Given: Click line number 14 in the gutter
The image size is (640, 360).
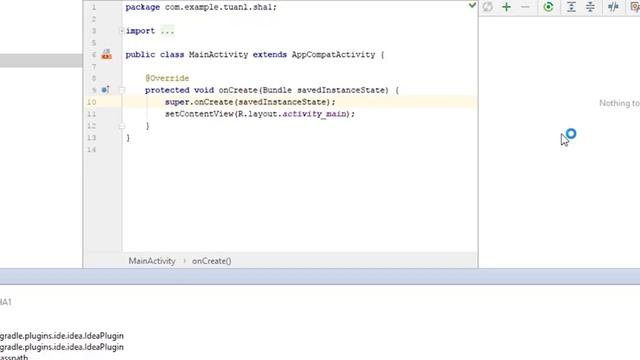Looking at the screenshot, I should point(92,150).
